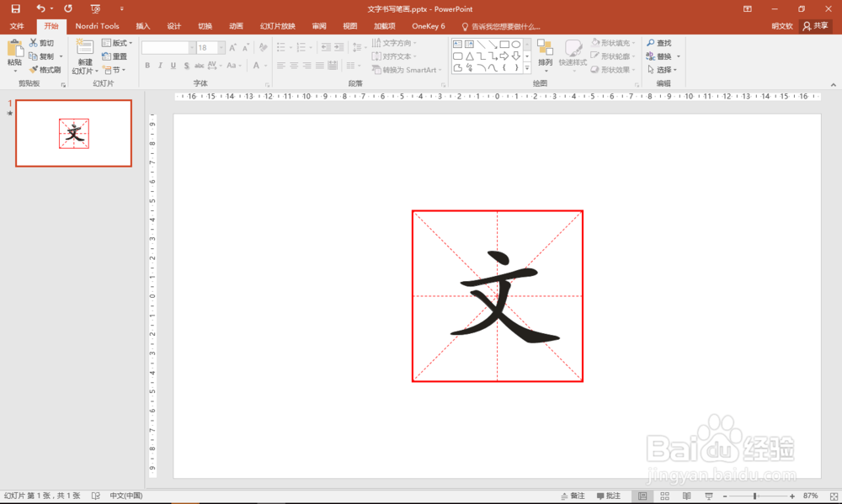Save the presentation using the floppy icon
Viewport: 842px width, 504px height.
[x=15, y=8]
